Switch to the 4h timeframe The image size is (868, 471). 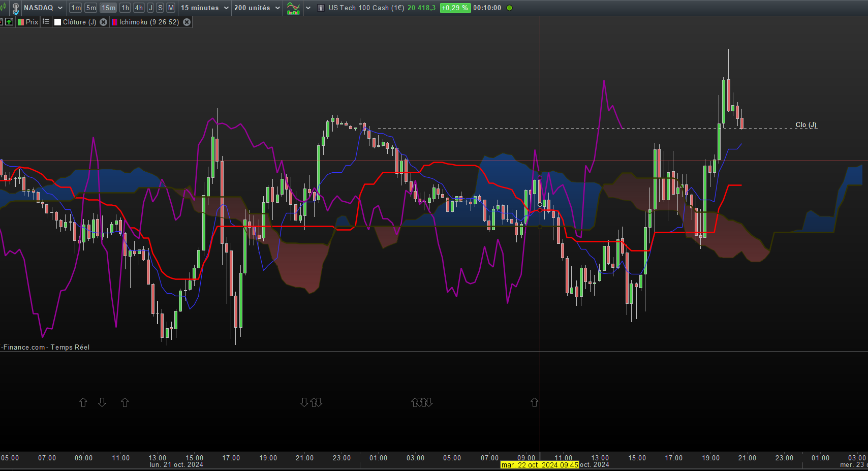pos(139,8)
